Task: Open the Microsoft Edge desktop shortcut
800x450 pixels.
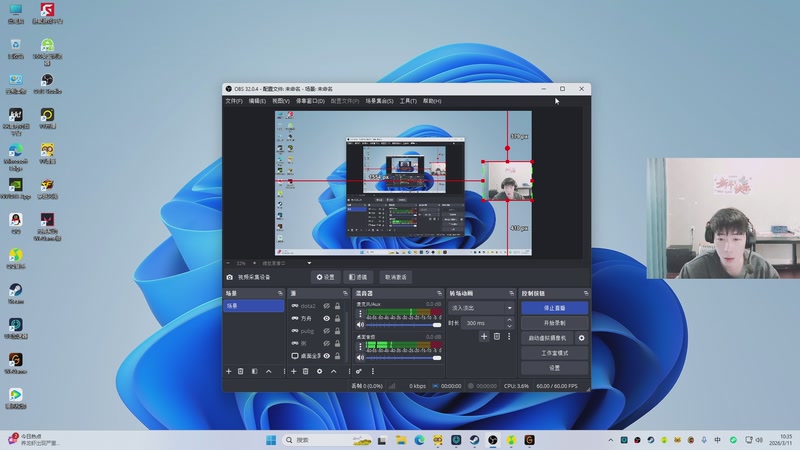Action: coord(16,157)
